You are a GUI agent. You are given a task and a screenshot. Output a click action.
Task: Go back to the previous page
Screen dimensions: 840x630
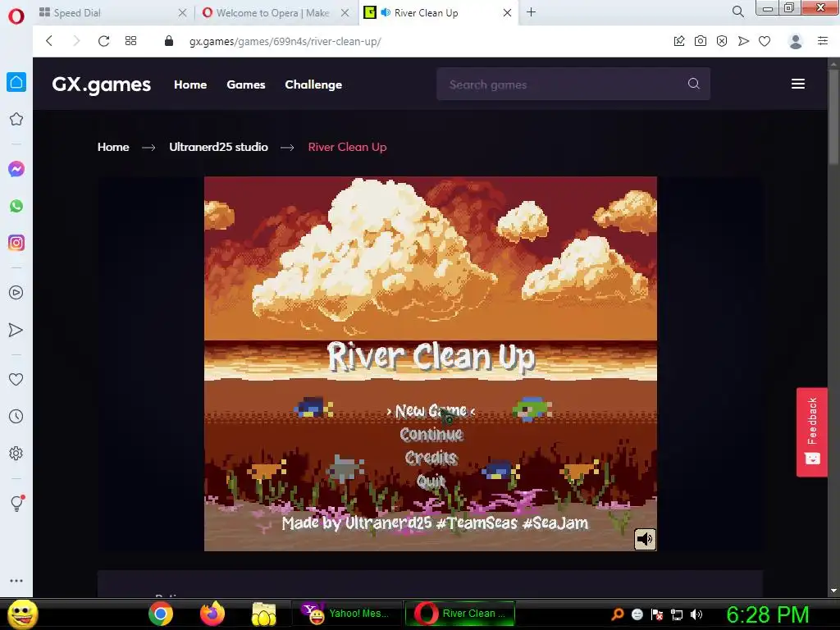click(x=49, y=41)
